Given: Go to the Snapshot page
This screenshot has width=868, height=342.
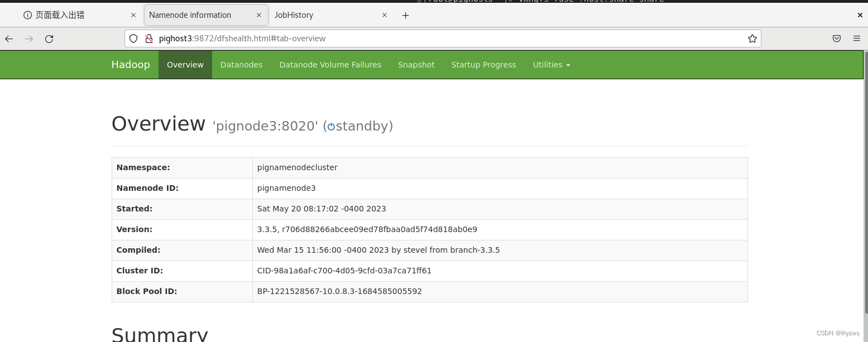Looking at the screenshot, I should [x=416, y=65].
